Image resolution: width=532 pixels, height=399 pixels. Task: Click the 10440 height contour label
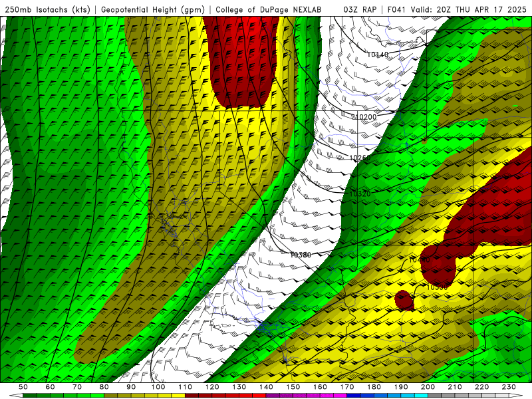pos(420,260)
